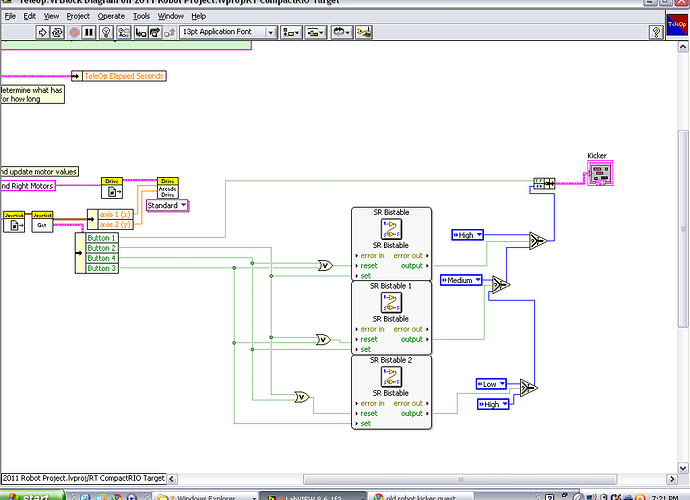
Task: Open the Tools menu
Action: 141,16
